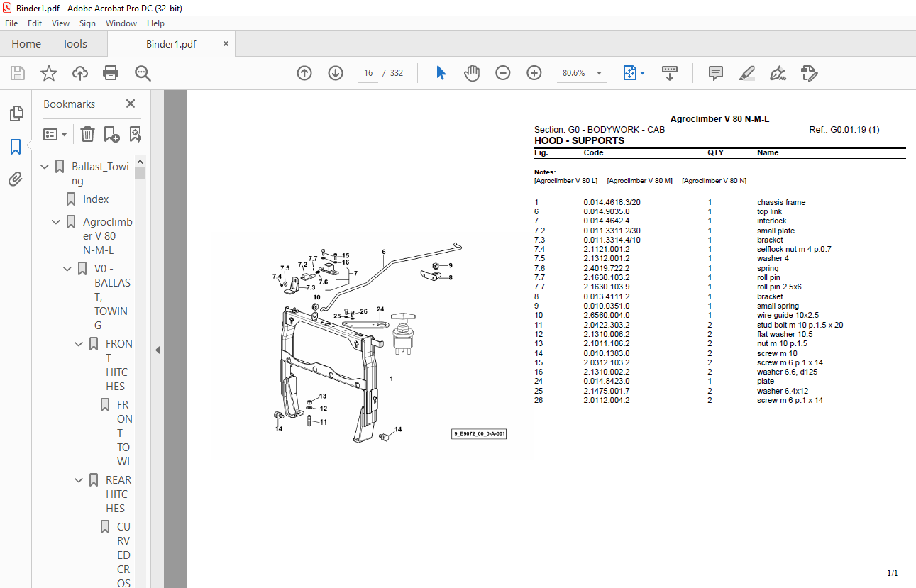The width and height of the screenshot is (916, 588).
Task: Open the Sign menu
Action: pos(87,23)
